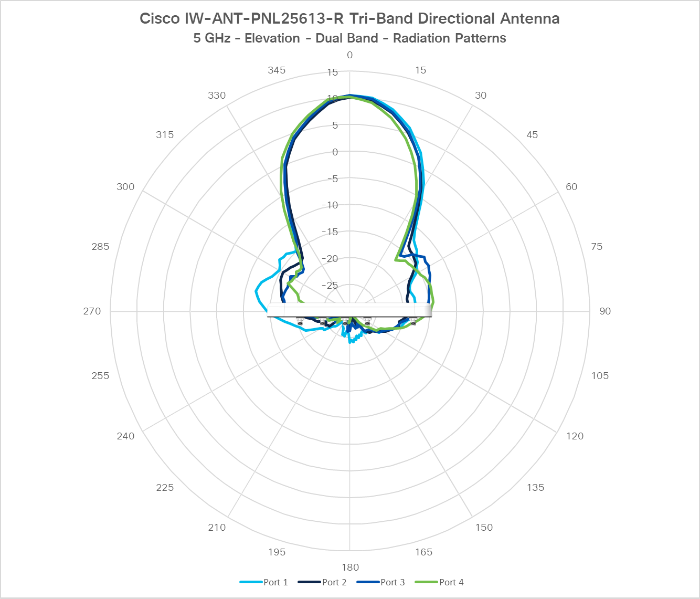
Task: Click the 240 degree angle label
Action: [125, 436]
